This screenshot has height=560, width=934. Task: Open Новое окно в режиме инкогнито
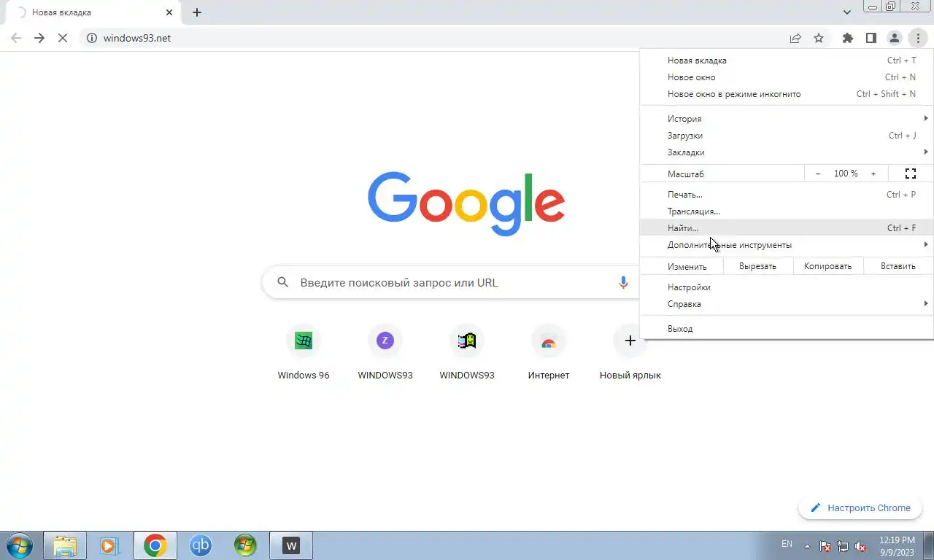(x=787, y=94)
